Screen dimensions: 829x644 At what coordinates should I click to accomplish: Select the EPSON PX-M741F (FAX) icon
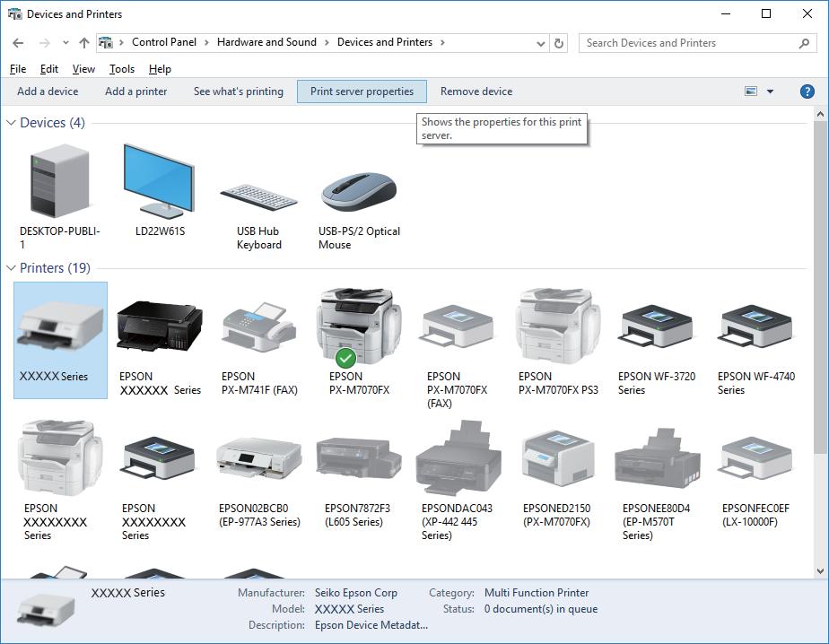point(259,327)
